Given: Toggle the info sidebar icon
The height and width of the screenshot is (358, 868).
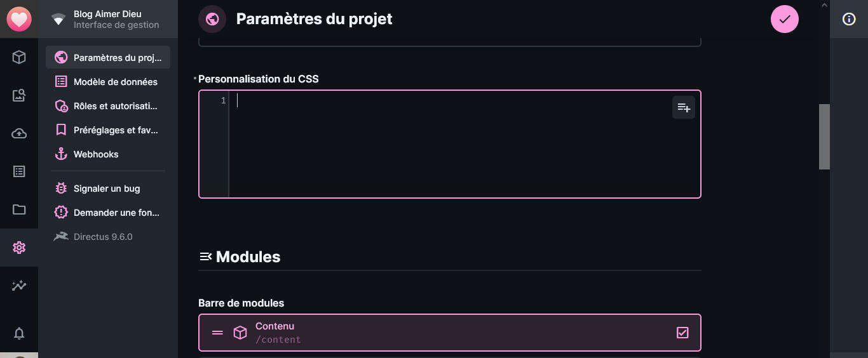Looking at the screenshot, I should point(849,19).
